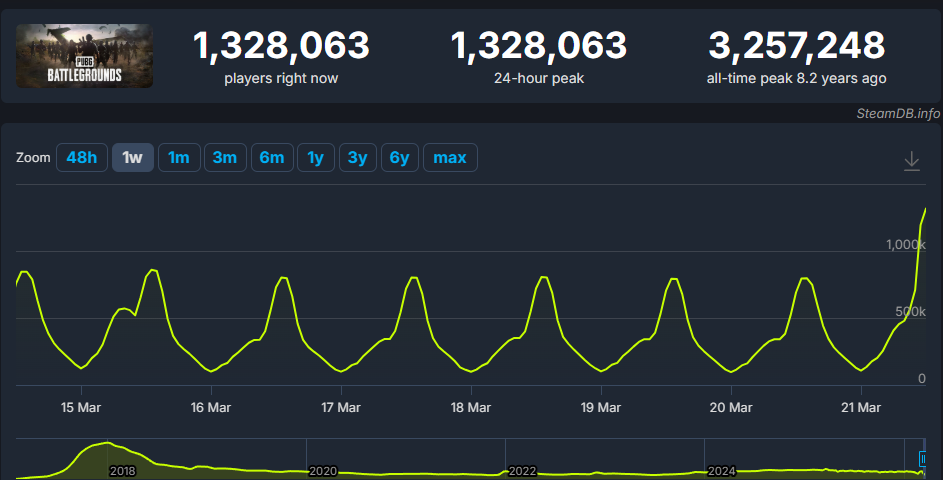The width and height of the screenshot is (943, 480).
Task: Jump to 2020 in the navigator timeline
Action: [323, 470]
